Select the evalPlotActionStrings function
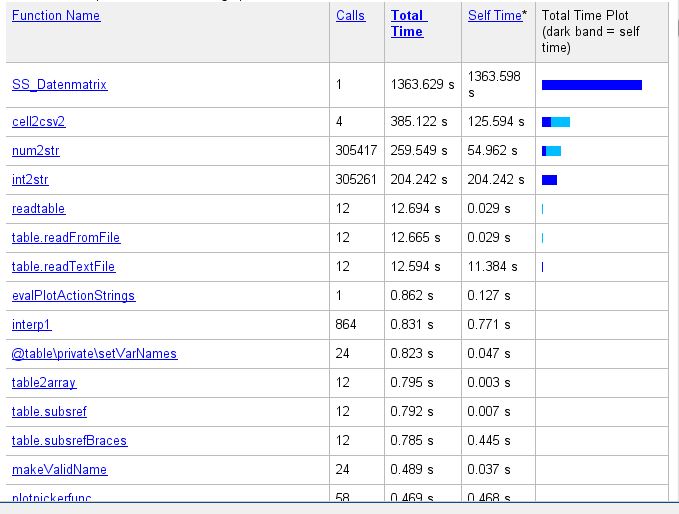The image size is (679, 514). 73,296
